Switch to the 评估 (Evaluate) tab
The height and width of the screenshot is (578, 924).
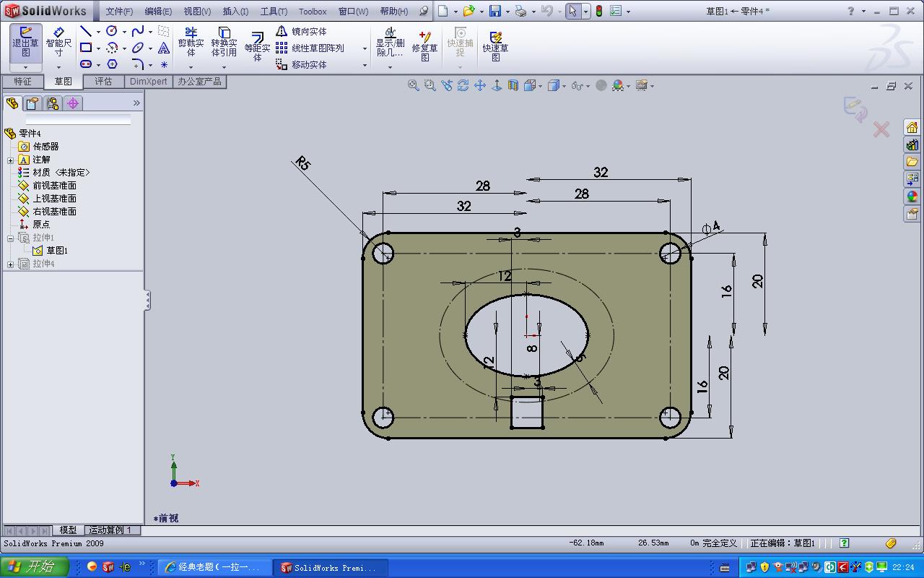tap(103, 82)
